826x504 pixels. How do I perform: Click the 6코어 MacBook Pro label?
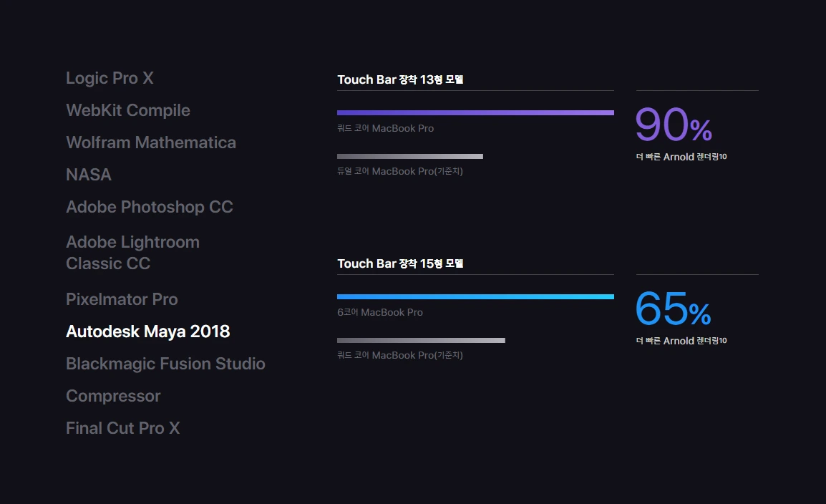point(380,312)
